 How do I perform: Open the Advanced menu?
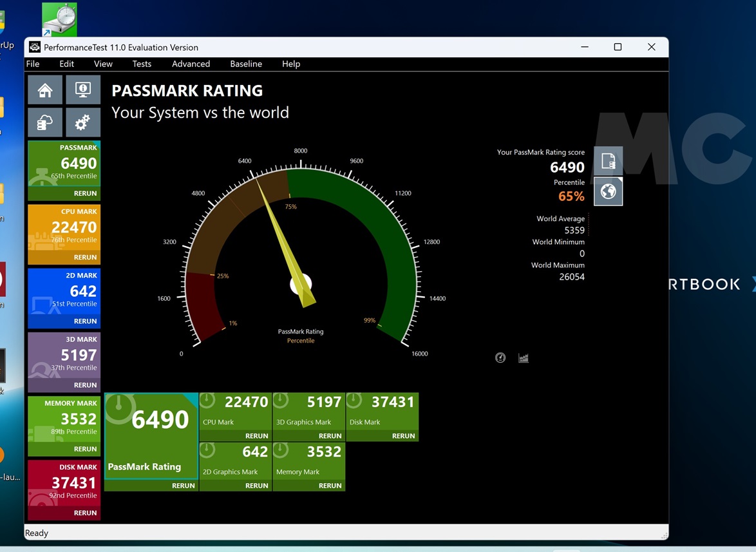coord(191,64)
